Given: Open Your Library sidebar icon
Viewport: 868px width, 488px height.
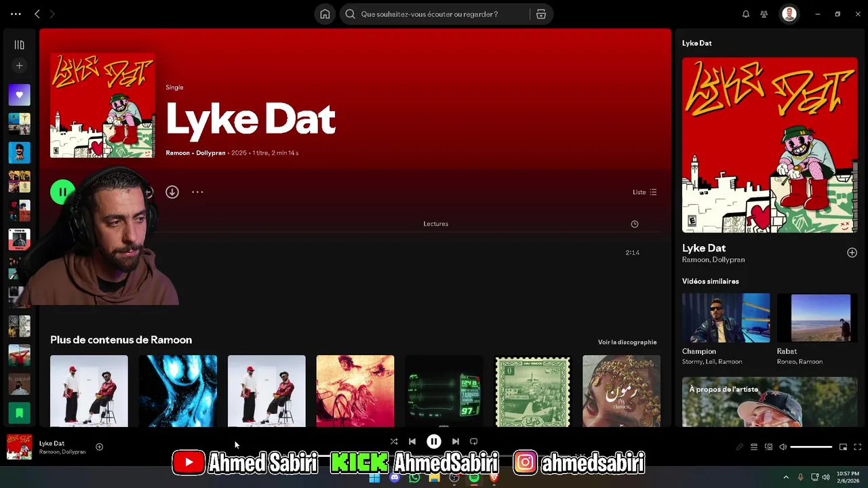Looking at the screenshot, I should (19, 45).
